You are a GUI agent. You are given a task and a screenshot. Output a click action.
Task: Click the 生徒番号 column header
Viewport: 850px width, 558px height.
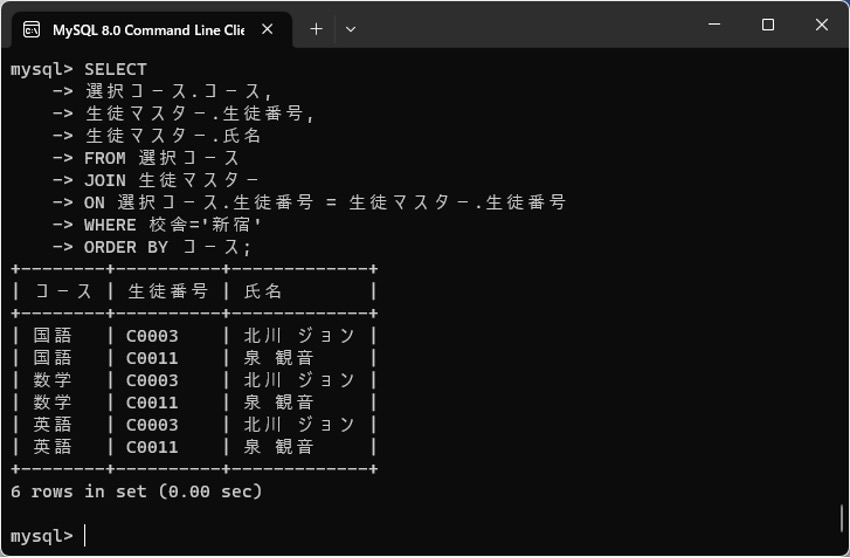[x=168, y=292]
